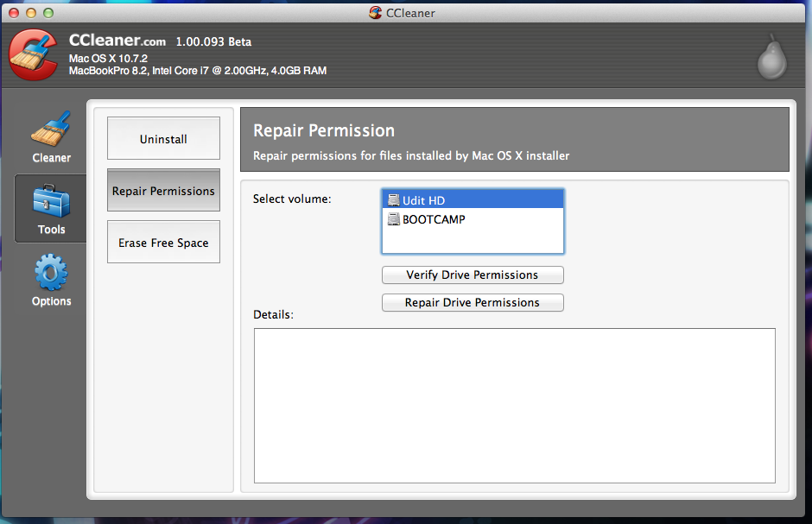Click the Piriform pear icon
The height and width of the screenshot is (524, 812).
pos(772,58)
